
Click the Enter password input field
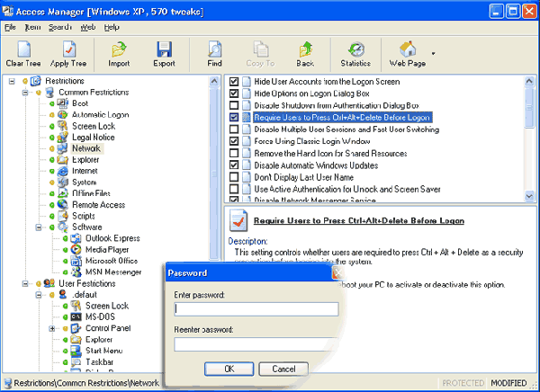(x=256, y=308)
